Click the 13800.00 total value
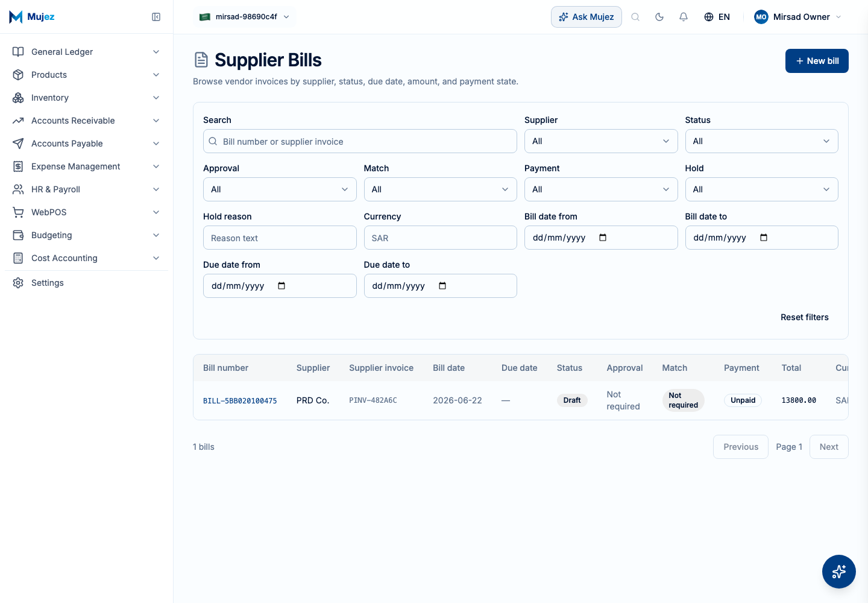The image size is (868, 603). [x=799, y=400]
